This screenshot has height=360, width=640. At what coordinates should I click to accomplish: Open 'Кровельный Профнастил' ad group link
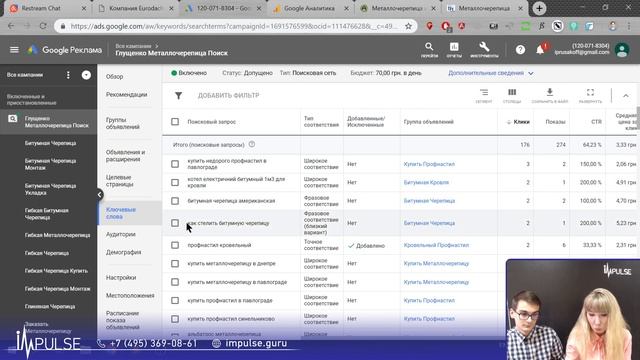(436, 245)
